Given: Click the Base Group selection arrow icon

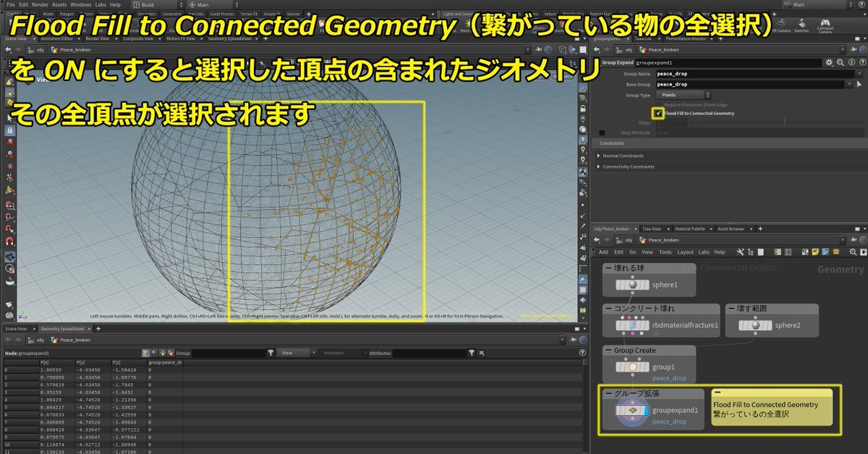Looking at the screenshot, I should 860,84.
